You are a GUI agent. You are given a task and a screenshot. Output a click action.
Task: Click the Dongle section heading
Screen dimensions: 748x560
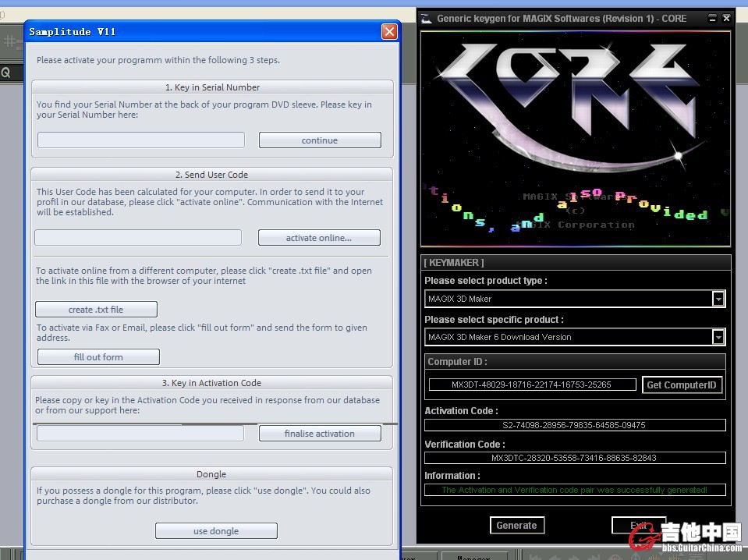(x=211, y=474)
